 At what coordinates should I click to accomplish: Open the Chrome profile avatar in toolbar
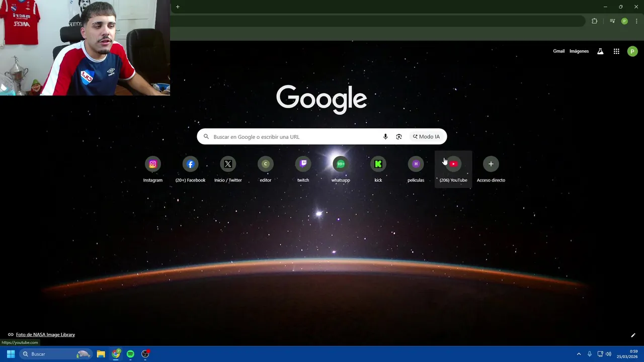[624, 21]
